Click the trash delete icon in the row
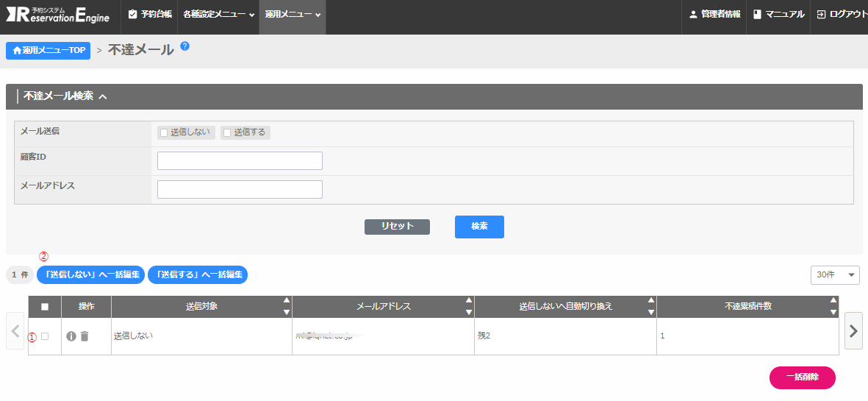The image size is (868, 401). [85, 336]
